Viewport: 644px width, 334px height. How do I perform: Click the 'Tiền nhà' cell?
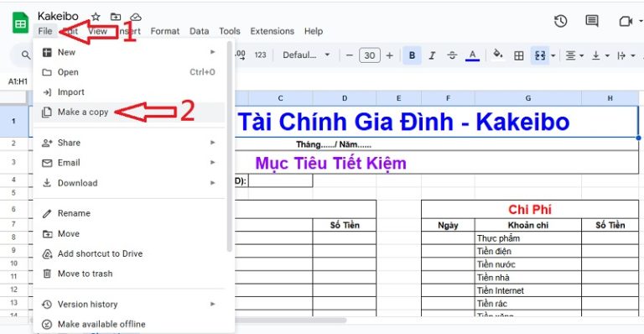[x=527, y=277]
